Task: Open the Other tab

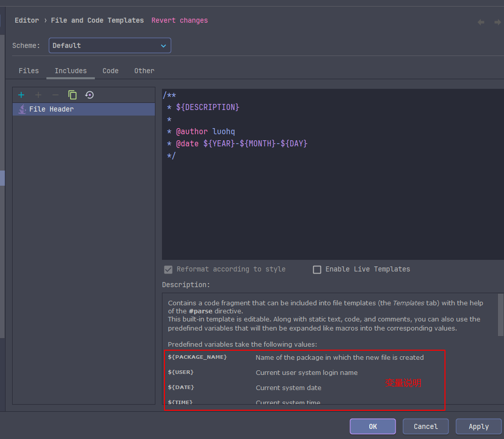Action: coord(144,71)
